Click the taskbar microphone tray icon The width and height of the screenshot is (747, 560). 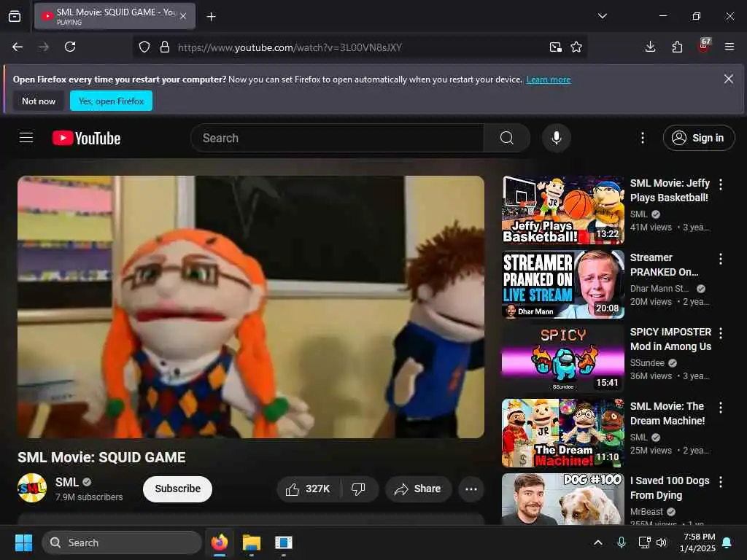tap(622, 542)
